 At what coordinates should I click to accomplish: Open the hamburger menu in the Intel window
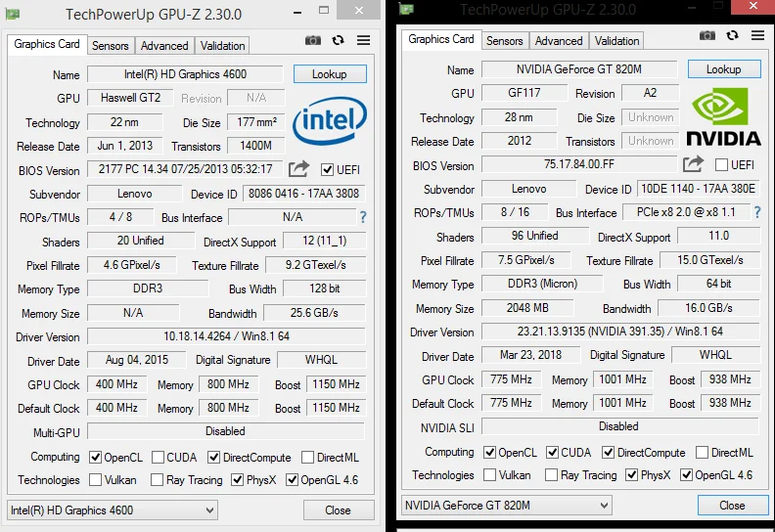pos(364,40)
